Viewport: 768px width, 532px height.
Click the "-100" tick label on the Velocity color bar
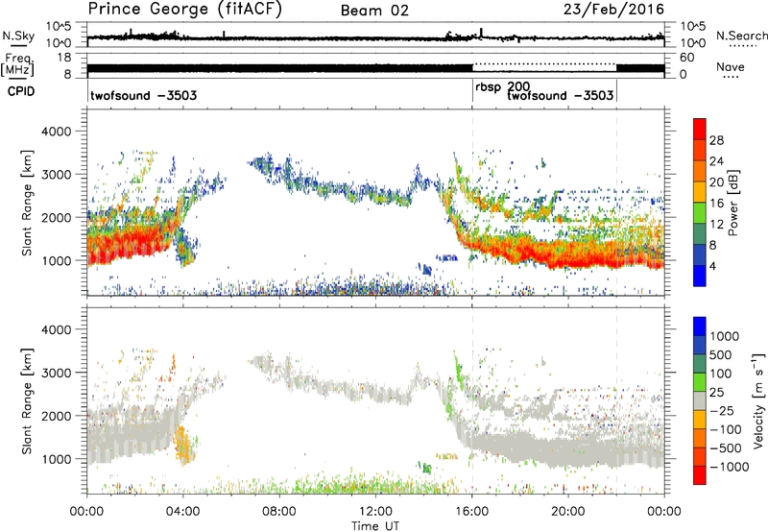[x=726, y=429]
